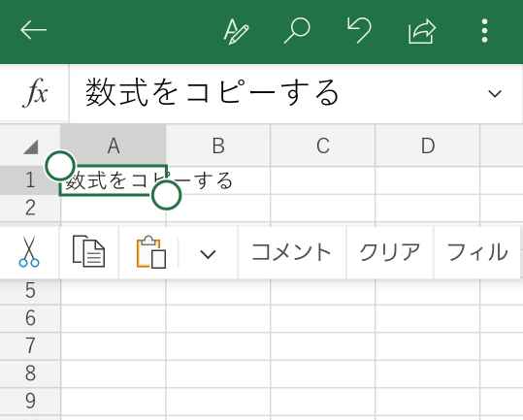Select row 7 header

[x=30, y=345]
